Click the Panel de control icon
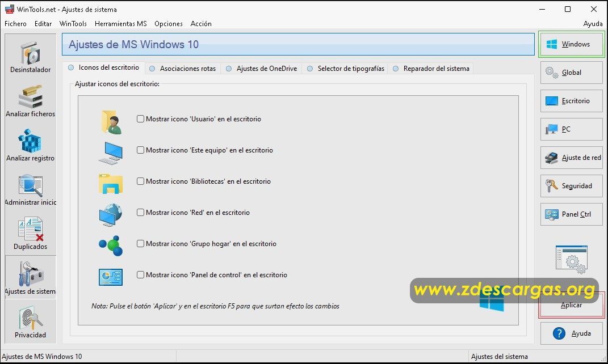Viewport: 608px width, 364px height. 111,277
